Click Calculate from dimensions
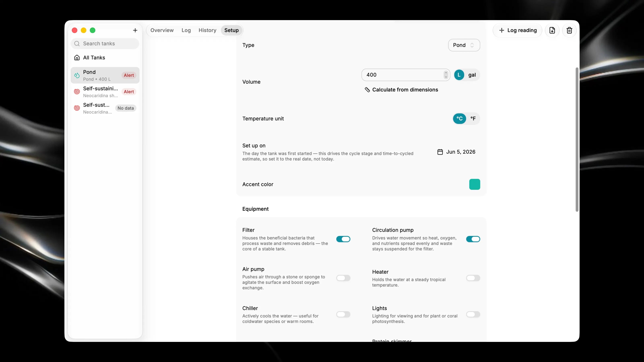This screenshot has height=362, width=644. click(401, 90)
